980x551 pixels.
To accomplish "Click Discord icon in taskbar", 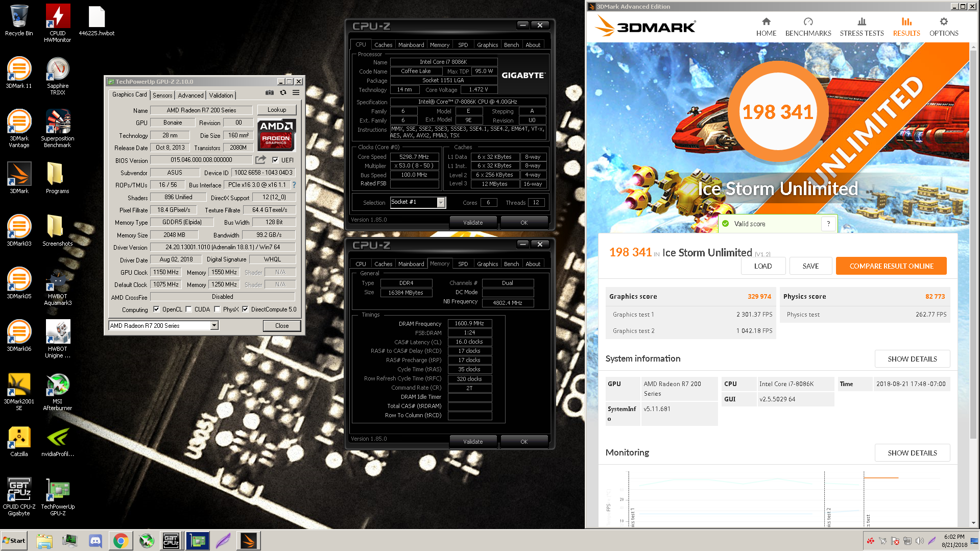I will tap(95, 541).
